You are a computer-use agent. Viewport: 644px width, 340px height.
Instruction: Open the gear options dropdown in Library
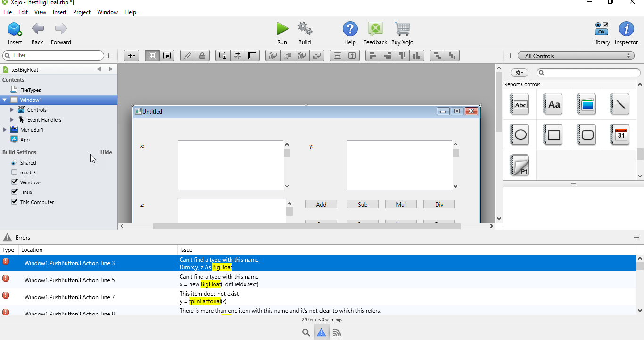(x=520, y=73)
